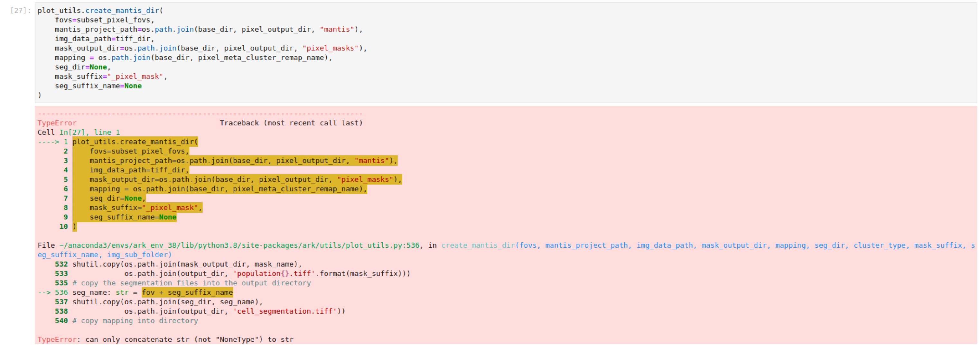Click the copy segmentation files comment line
Screen dimensions: 980x349
(190, 283)
